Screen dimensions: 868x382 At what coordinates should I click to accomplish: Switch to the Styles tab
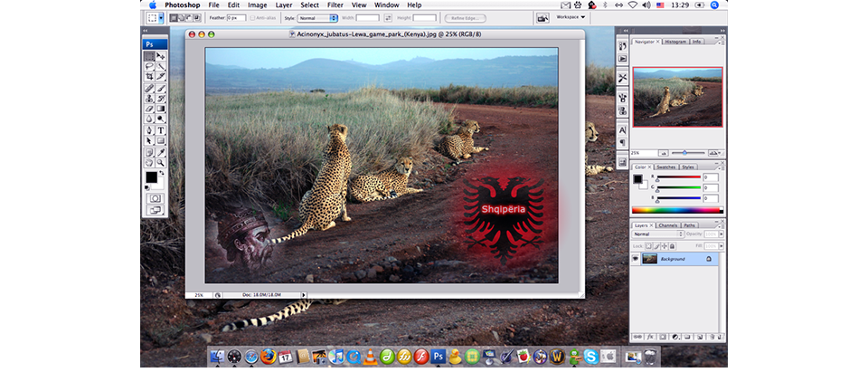(x=688, y=167)
